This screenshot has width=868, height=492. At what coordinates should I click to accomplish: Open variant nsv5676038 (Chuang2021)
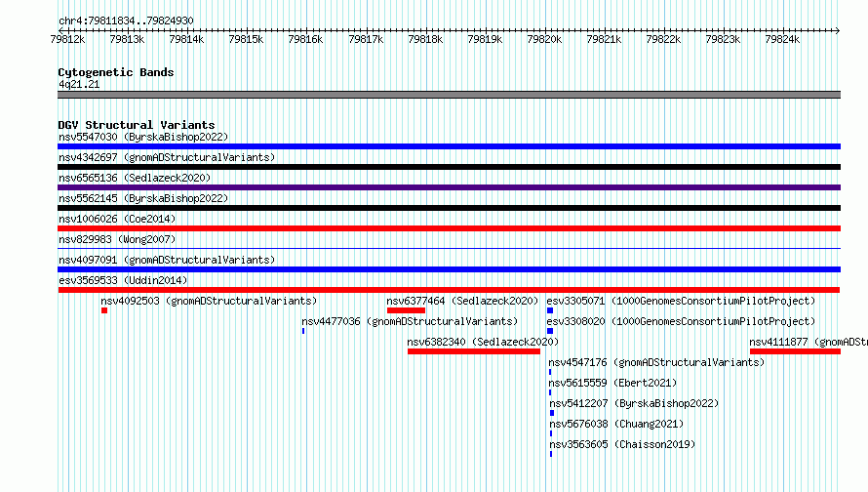point(616,424)
